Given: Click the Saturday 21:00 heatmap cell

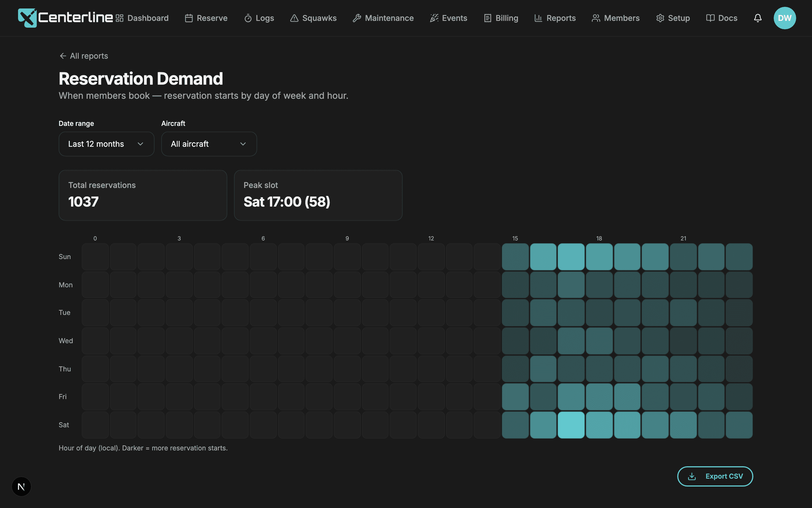Looking at the screenshot, I should click(x=683, y=425).
